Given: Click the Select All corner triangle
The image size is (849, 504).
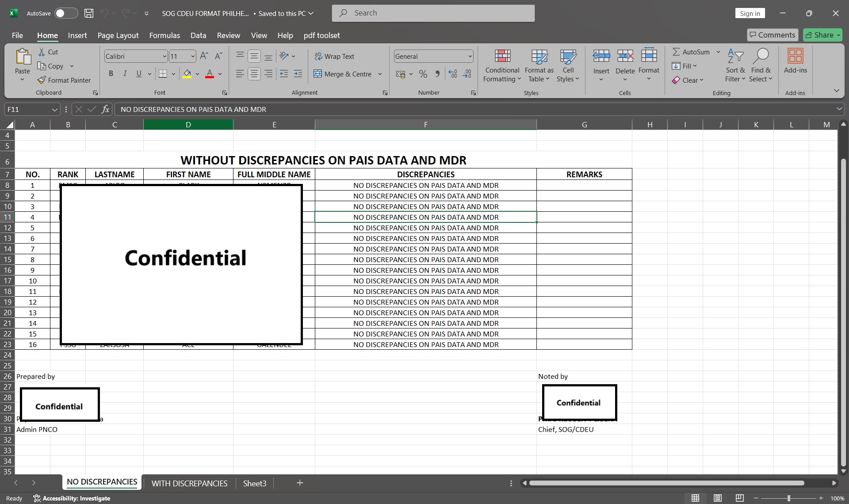Looking at the screenshot, I should [x=9, y=125].
